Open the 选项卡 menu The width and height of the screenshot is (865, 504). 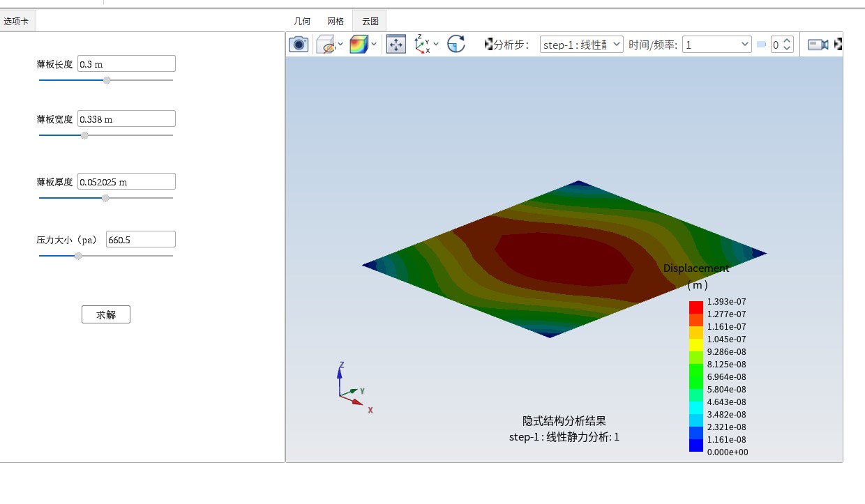[17, 20]
